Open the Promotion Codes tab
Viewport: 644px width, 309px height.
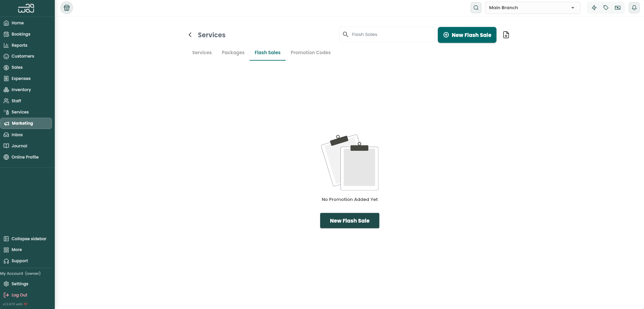pos(311,53)
